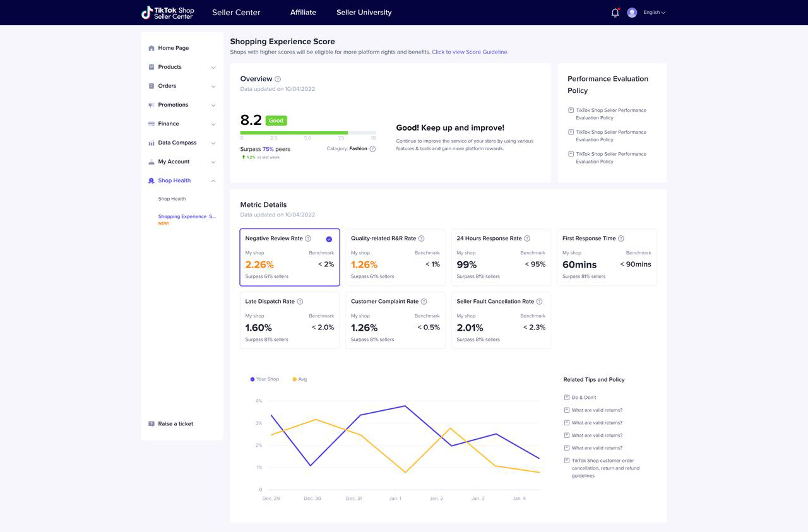Click the info icon beside Category: Fashion
The image size is (808, 532).
[372, 149]
